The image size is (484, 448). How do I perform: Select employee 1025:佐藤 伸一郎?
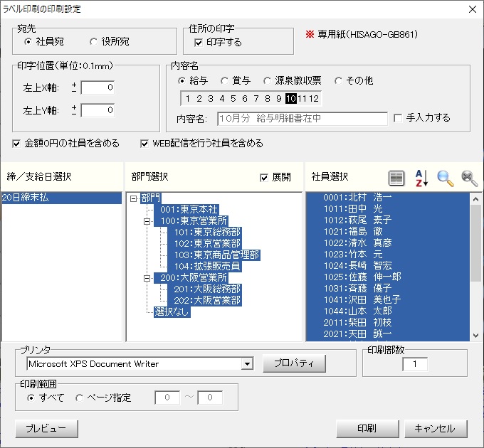point(388,277)
